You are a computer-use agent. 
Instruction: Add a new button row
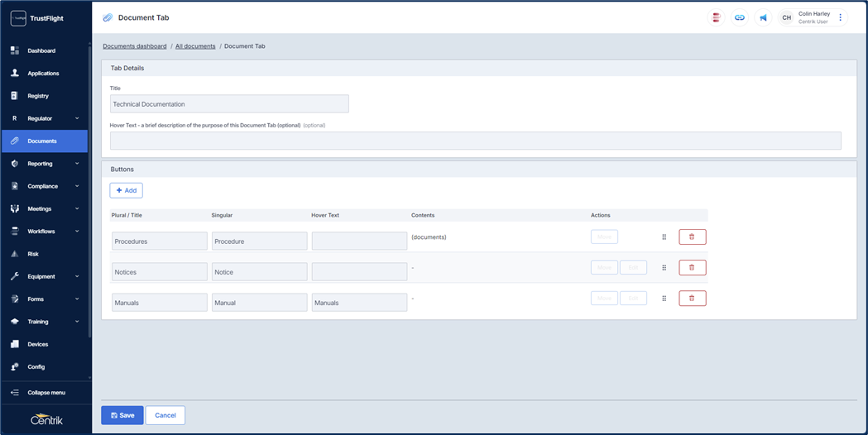click(x=126, y=190)
